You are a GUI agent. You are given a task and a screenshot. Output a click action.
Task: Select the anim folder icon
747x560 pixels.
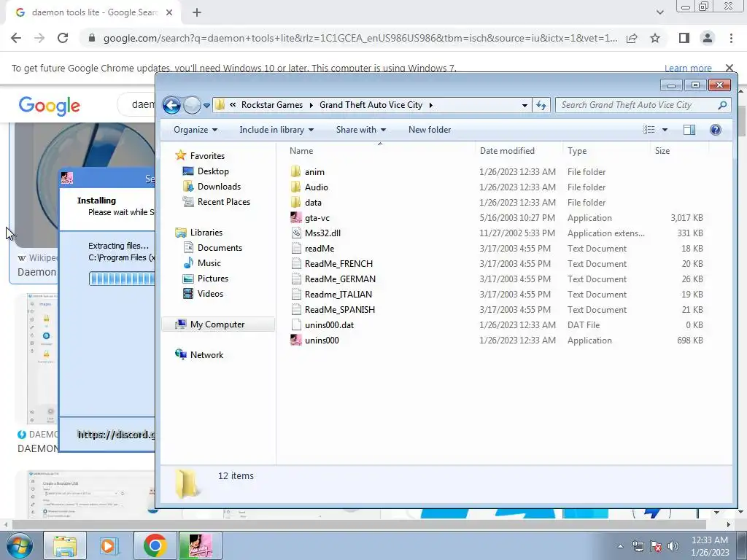pos(296,171)
